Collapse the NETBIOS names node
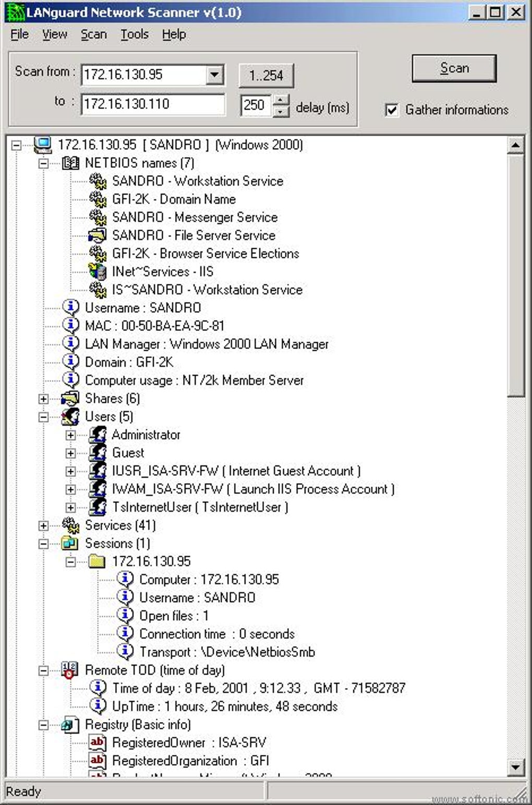This screenshot has width=532, height=805. coord(44,163)
